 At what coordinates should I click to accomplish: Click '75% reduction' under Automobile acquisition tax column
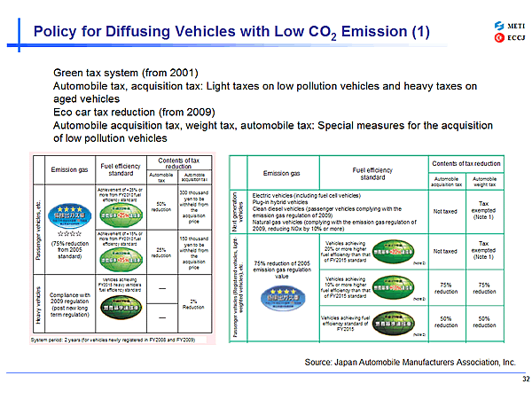pyautogui.click(x=446, y=288)
